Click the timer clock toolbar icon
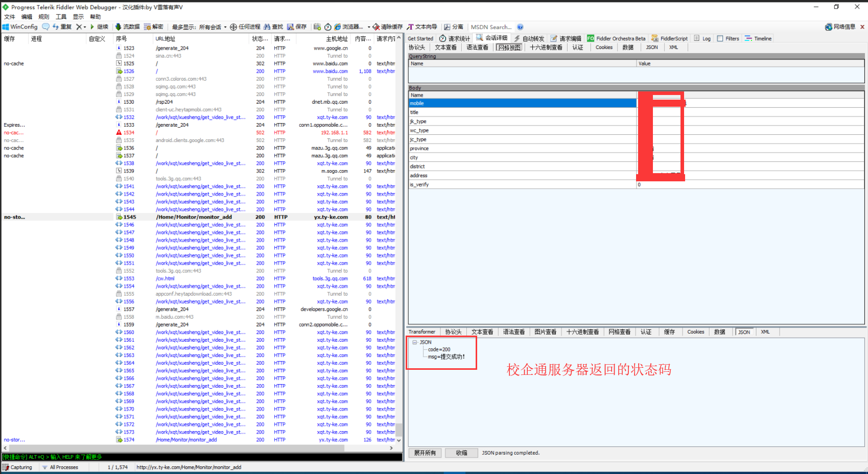The image size is (868, 474). click(328, 27)
